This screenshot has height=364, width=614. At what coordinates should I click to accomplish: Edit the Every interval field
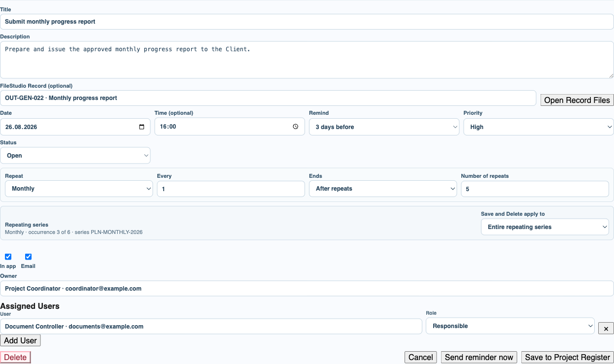231,189
